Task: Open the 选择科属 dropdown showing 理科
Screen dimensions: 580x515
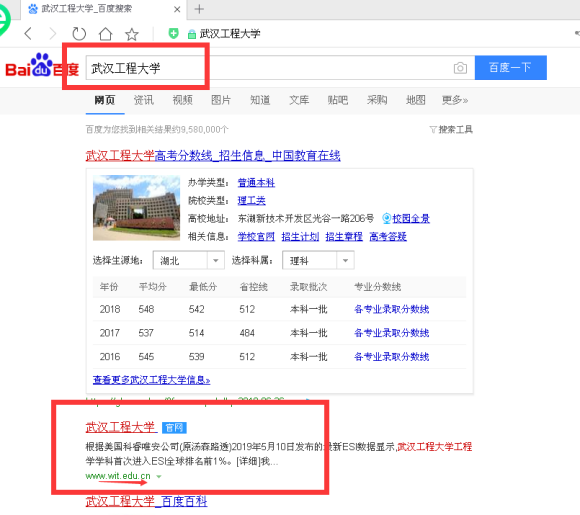Action: (318, 260)
